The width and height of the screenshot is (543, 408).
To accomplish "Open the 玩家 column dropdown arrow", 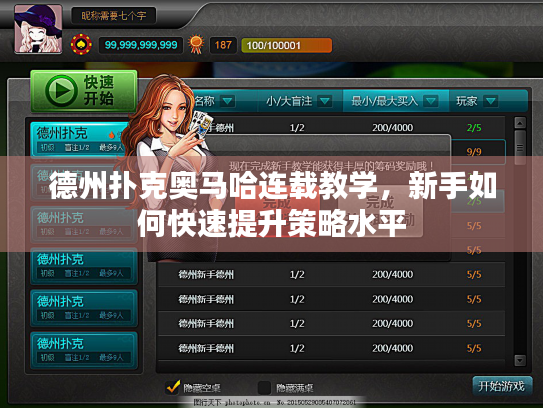I will 491,101.
